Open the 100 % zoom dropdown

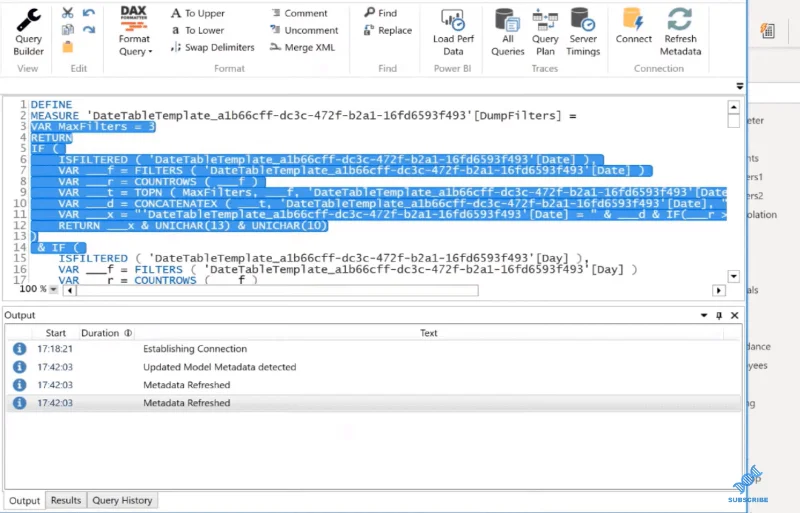(53, 289)
